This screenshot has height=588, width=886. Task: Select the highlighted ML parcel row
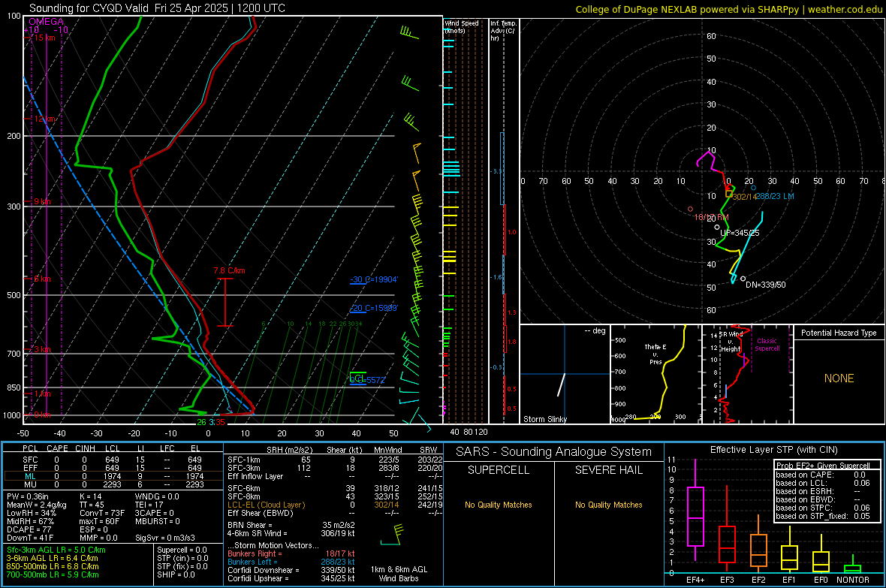[113, 476]
